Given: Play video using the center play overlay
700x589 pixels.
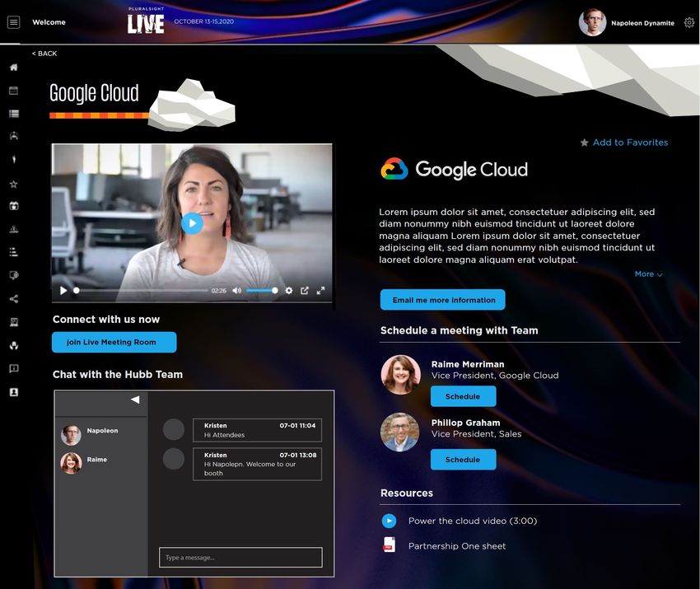Looking at the screenshot, I should click(192, 223).
